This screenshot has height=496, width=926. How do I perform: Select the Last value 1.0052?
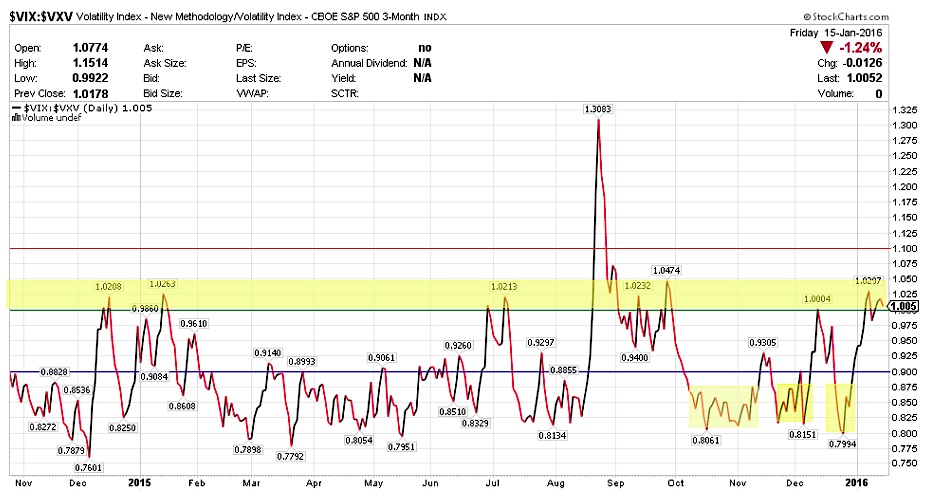864,78
